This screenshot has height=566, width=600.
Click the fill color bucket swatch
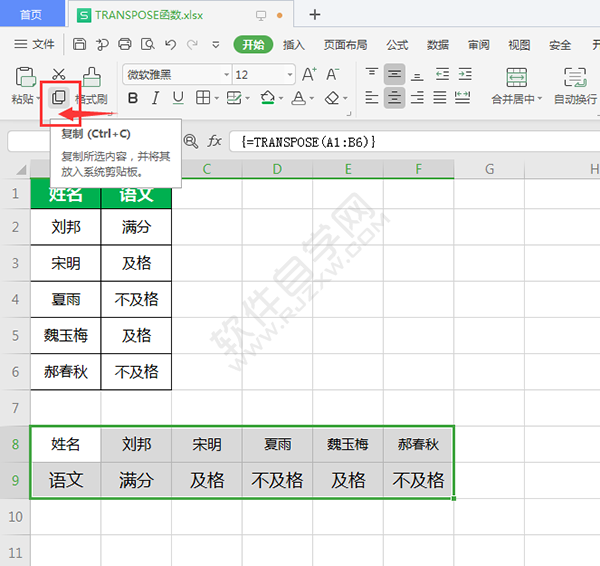pos(266,98)
